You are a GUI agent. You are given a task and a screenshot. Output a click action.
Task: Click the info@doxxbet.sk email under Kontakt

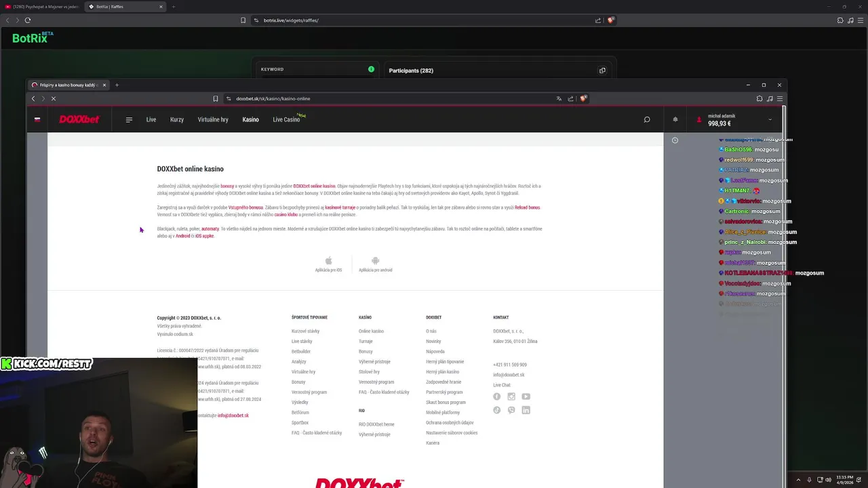[509, 375]
